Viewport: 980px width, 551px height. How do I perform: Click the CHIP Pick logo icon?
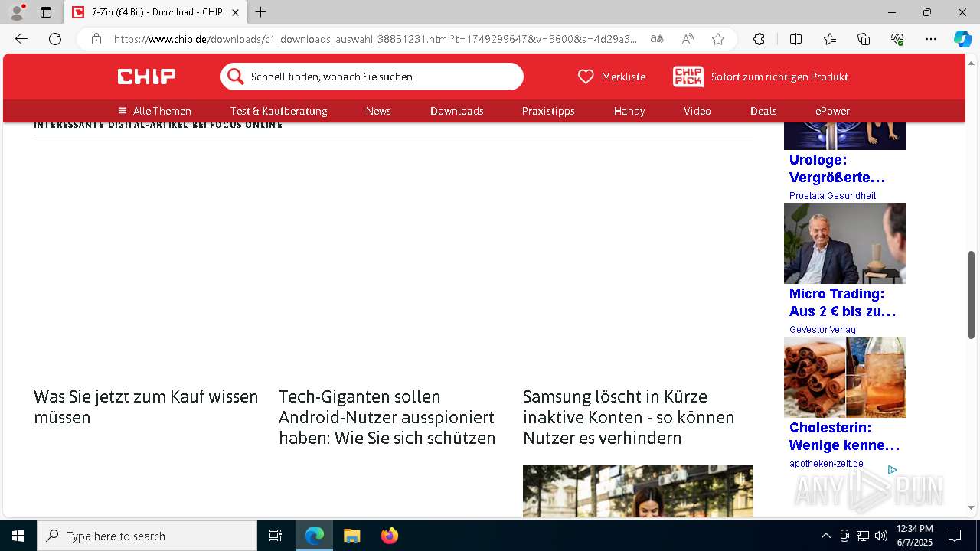click(688, 77)
